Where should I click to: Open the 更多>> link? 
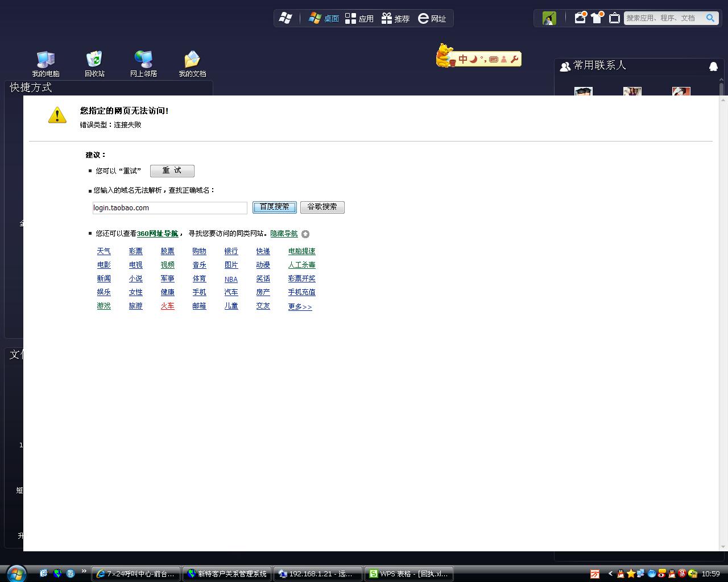coord(300,307)
